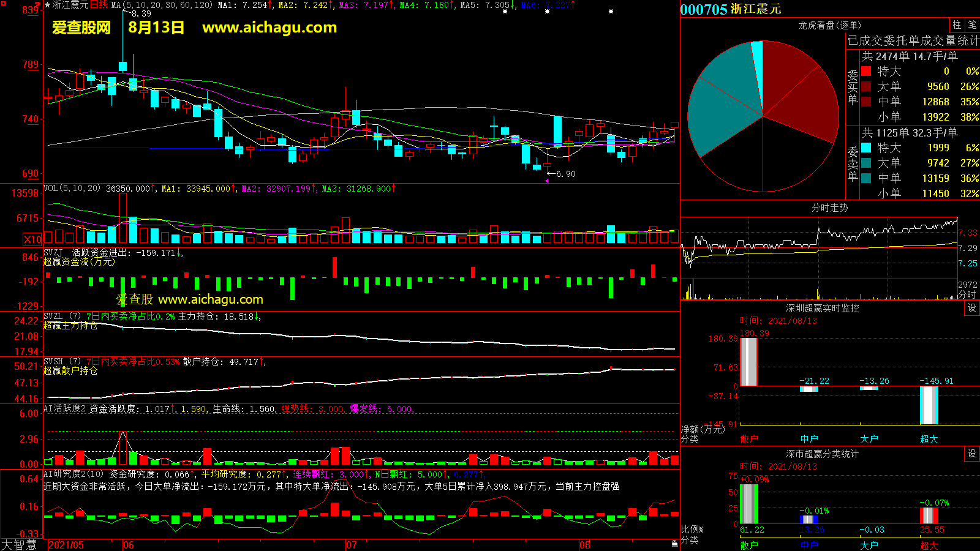This screenshot has height=551, width=980.
Task: Click the lock icon at bottom of chart
Action: (674, 542)
